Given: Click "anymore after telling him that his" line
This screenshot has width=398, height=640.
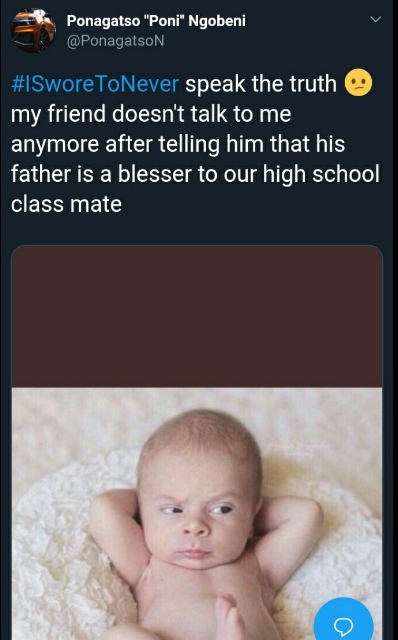Looking at the screenshot, I should click(178, 144).
